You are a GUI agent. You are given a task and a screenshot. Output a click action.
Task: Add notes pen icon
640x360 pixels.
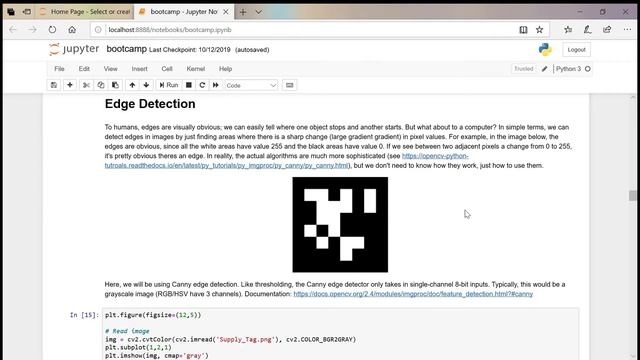(587, 30)
